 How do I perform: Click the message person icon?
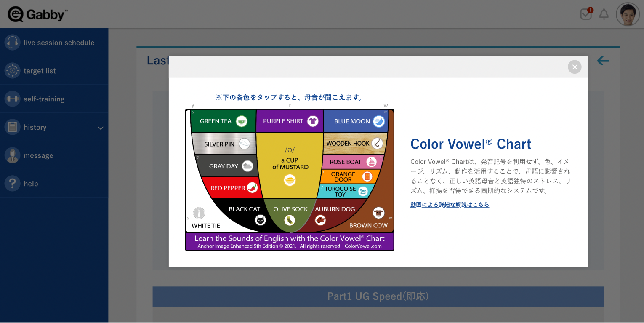tap(12, 155)
